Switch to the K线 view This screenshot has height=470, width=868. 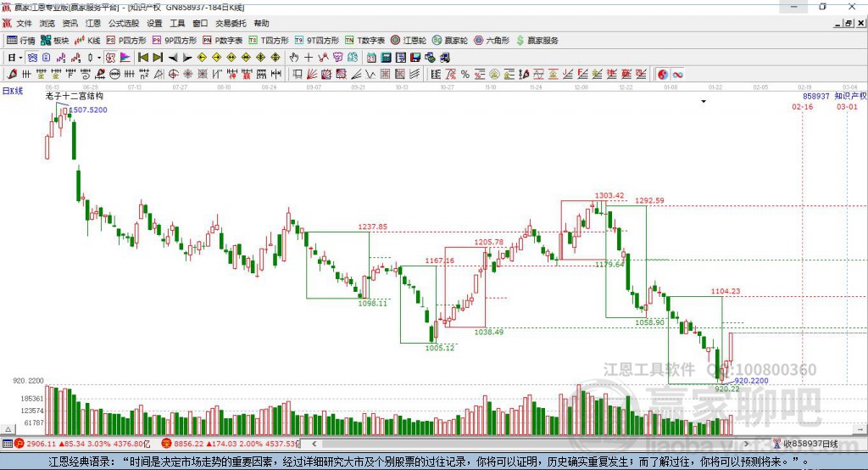(x=87, y=41)
